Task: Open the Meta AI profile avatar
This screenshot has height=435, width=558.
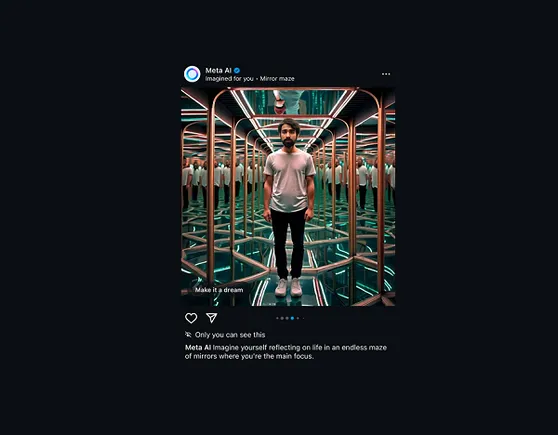Action: [192, 74]
